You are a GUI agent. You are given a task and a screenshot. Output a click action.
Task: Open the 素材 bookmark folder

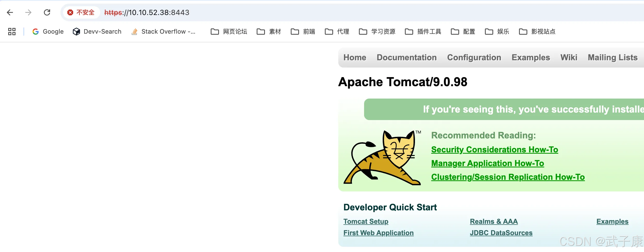pyautogui.click(x=269, y=32)
